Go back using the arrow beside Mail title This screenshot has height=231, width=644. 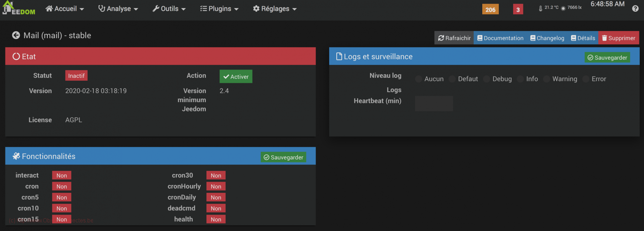tap(16, 35)
